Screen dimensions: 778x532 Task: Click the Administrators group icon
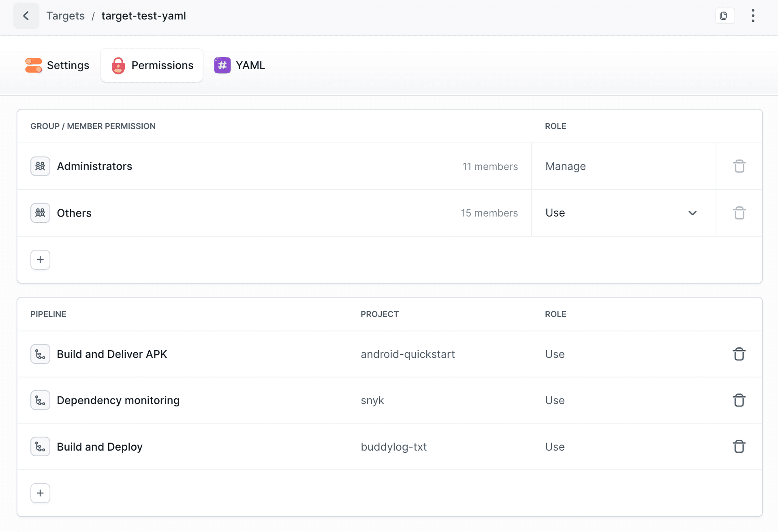(x=40, y=166)
